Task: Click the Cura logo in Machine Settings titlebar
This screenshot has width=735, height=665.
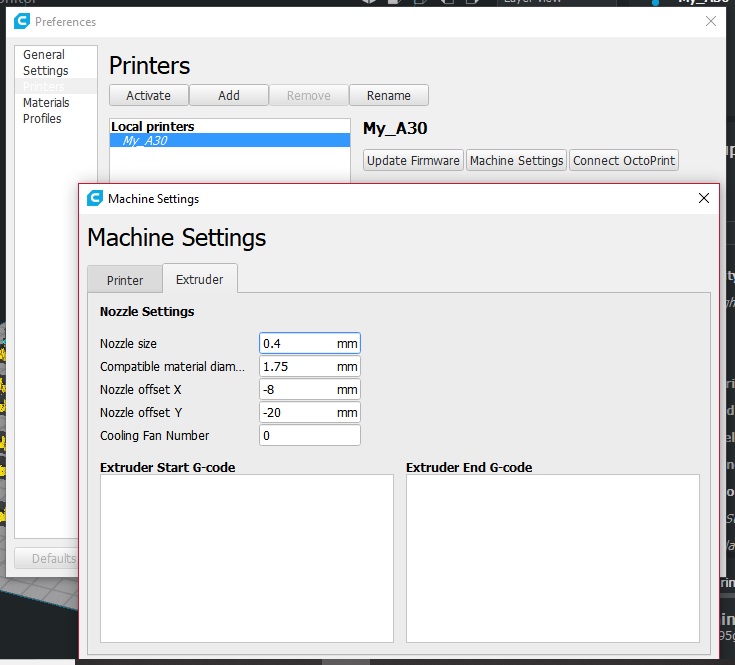Action: [95, 198]
